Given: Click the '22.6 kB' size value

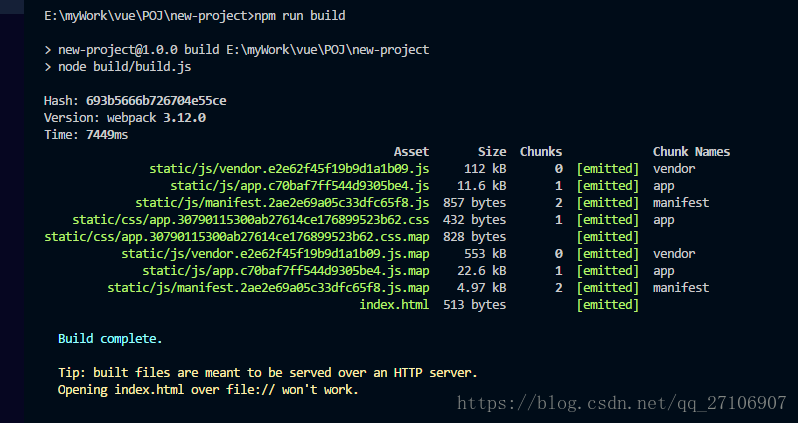Looking at the screenshot, I should point(481,271).
